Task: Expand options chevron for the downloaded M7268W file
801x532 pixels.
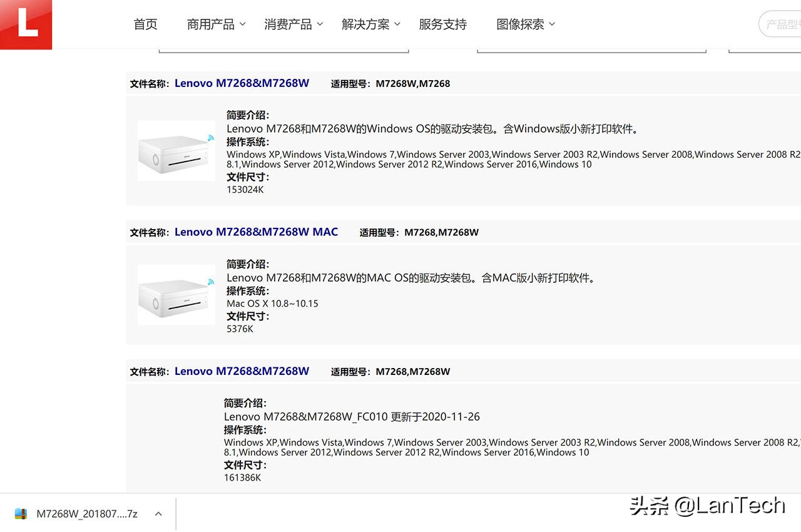Action: (x=158, y=513)
